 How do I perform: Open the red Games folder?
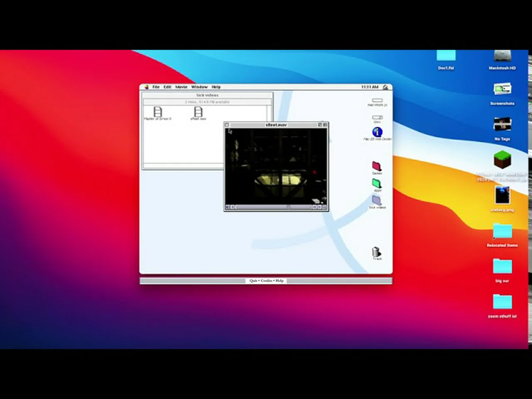377,166
